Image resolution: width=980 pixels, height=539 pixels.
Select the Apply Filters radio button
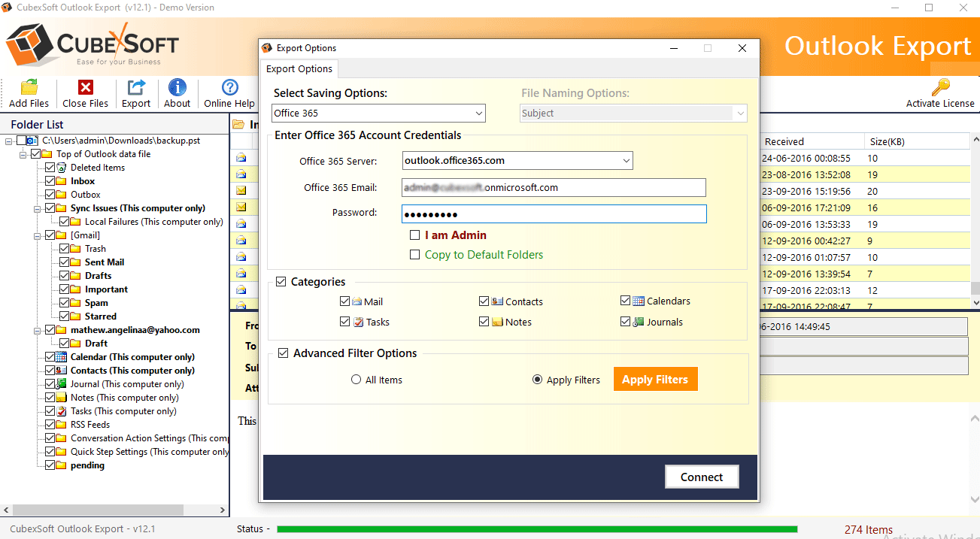click(537, 380)
